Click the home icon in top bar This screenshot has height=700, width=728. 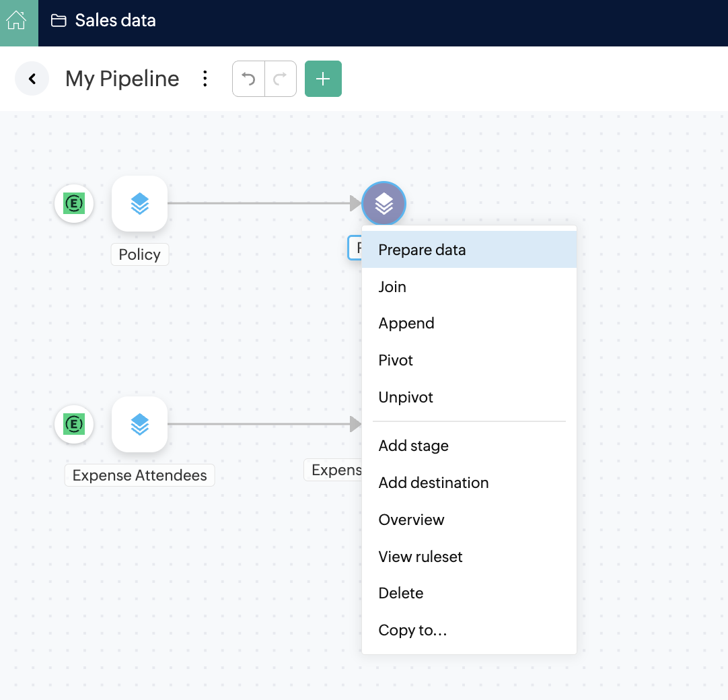click(16, 22)
